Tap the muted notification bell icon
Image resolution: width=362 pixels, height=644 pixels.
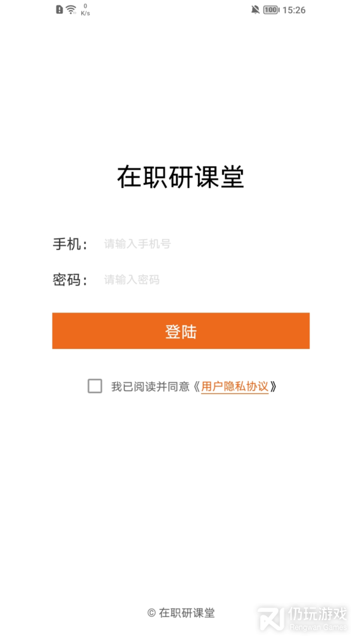[255, 10]
